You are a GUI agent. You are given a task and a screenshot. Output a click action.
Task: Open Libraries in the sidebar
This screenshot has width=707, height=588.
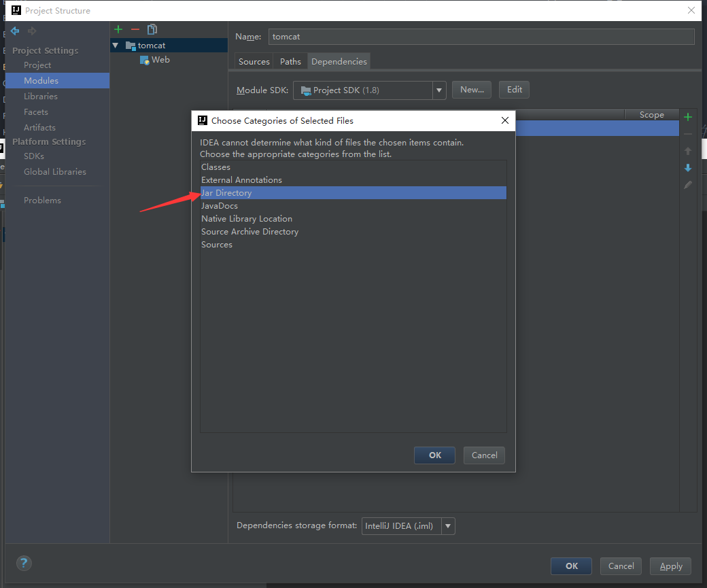tap(41, 96)
